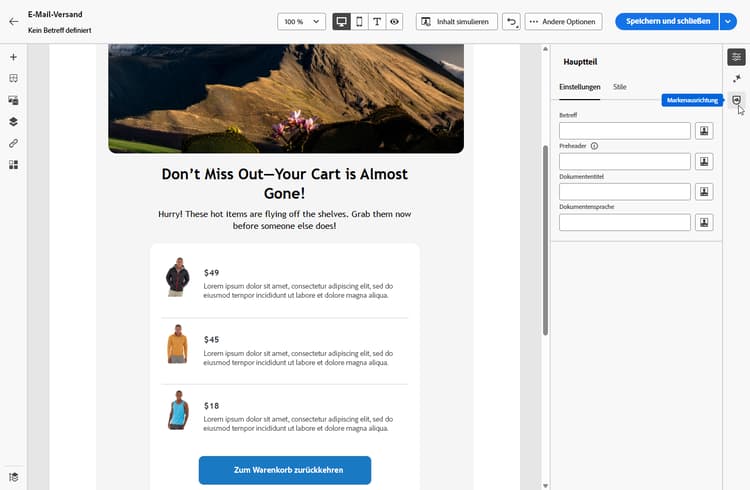Open personalization for the Betreff field
This screenshot has width=750, height=490.
coord(704,131)
